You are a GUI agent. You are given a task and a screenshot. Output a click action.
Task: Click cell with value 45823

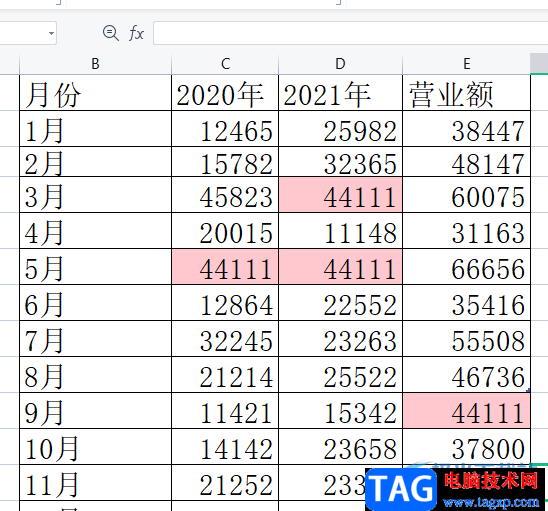(225, 195)
